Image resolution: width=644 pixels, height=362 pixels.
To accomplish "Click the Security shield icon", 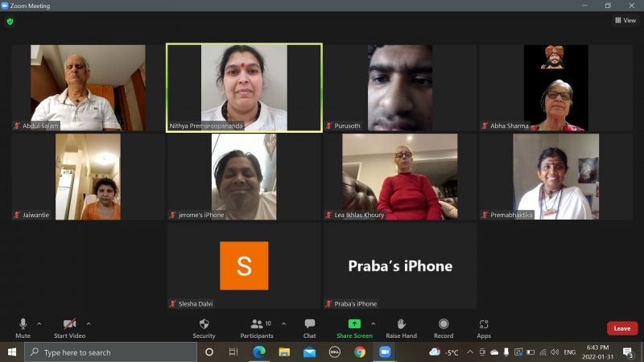I will [x=204, y=324].
